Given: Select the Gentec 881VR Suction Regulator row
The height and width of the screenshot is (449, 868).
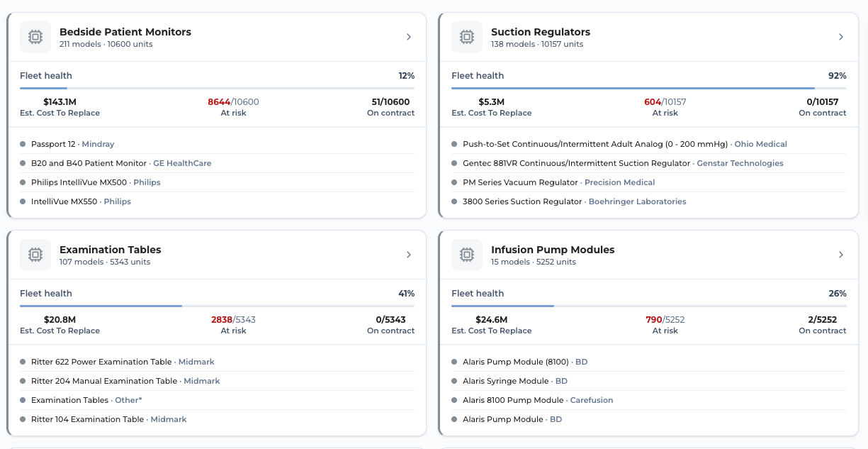Looking at the screenshot, I should click(649, 163).
